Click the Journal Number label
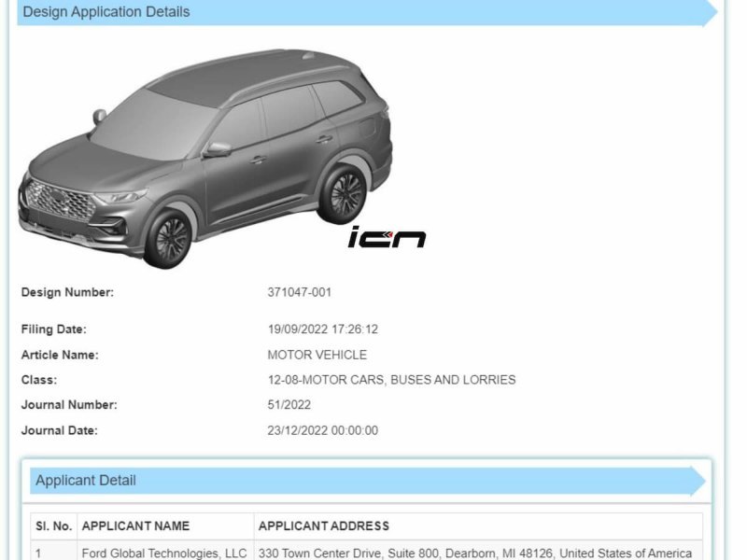The width and height of the screenshot is (747, 560). [69, 405]
